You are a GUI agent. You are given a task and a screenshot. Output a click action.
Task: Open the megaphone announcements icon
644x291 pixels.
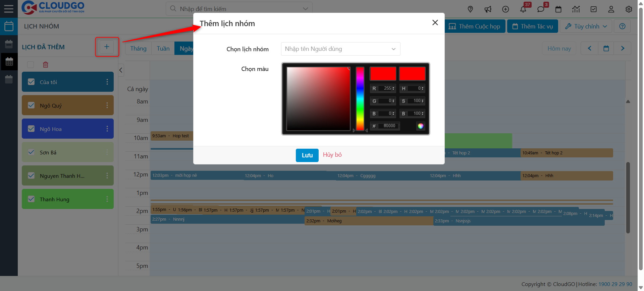pyautogui.click(x=488, y=9)
